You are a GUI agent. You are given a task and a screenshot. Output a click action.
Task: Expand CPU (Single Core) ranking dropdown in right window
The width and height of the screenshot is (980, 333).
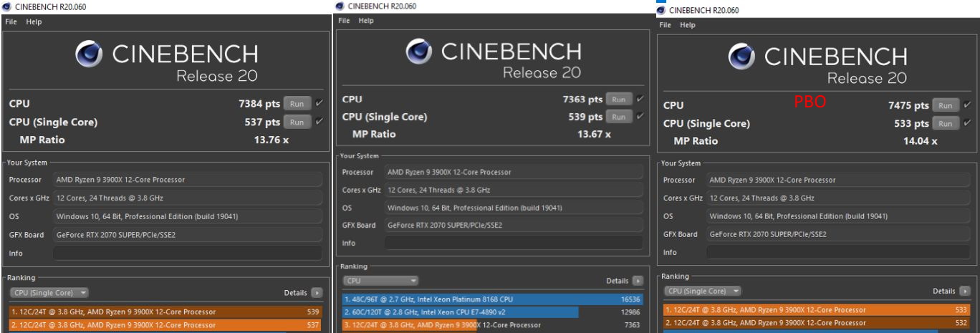click(x=702, y=291)
